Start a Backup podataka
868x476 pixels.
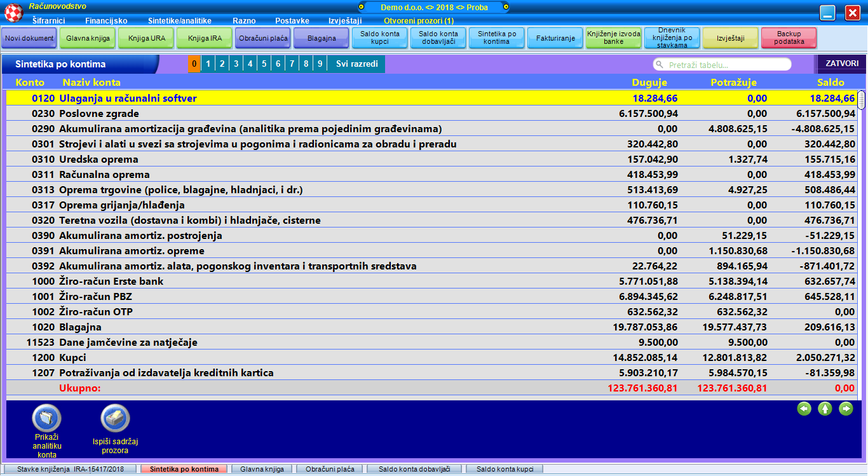[x=789, y=38]
